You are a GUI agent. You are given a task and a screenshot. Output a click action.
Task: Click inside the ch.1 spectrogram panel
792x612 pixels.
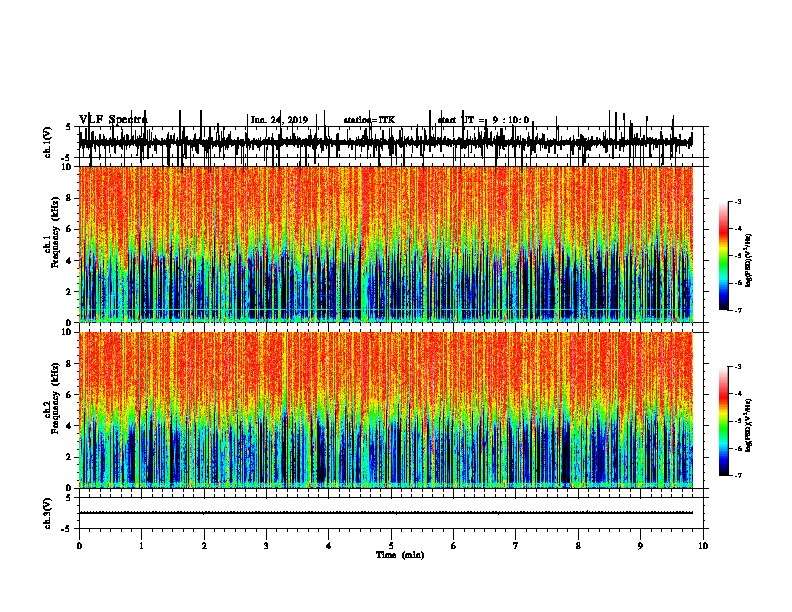[386, 244]
